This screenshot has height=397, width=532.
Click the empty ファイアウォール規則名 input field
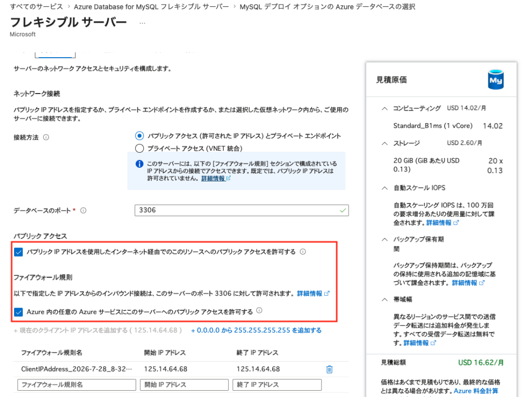click(77, 385)
